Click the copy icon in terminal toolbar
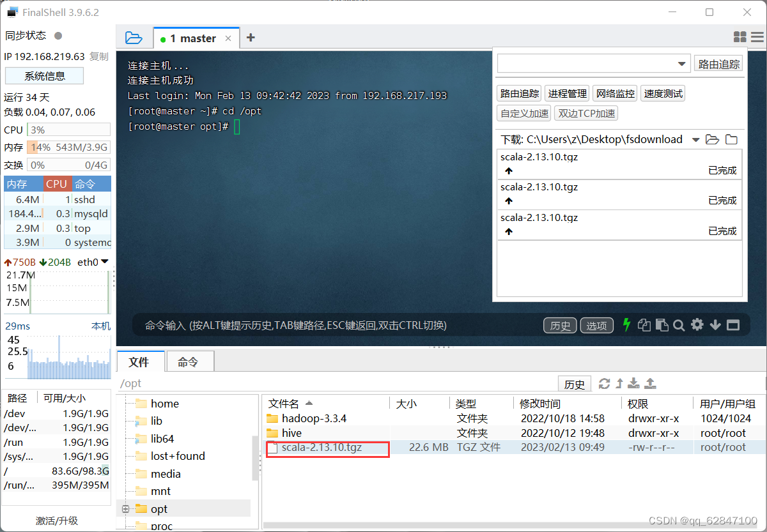Screen dimensions: 767x532 click(x=644, y=325)
